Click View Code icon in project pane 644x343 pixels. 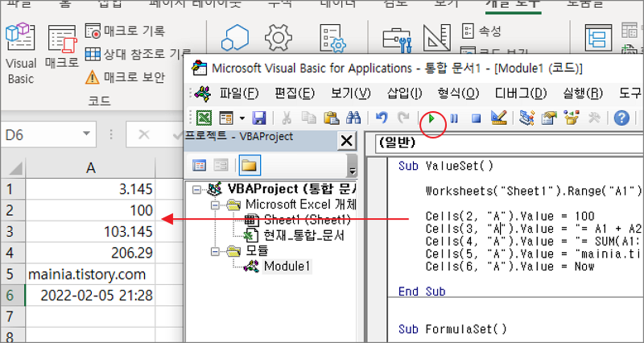[199, 165]
